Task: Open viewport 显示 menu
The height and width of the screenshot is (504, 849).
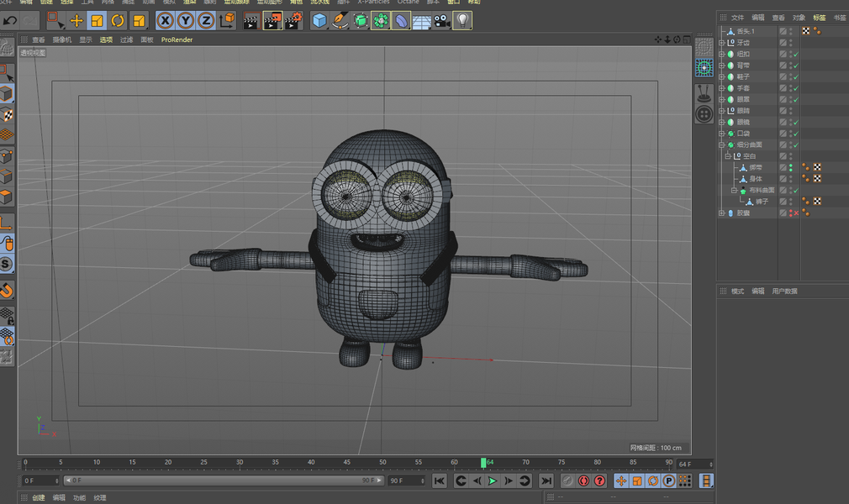Action: pos(86,39)
